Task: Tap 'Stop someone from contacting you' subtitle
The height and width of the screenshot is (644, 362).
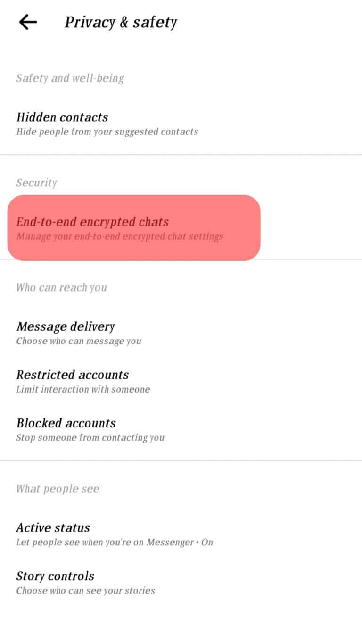Action: click(90, 438)
